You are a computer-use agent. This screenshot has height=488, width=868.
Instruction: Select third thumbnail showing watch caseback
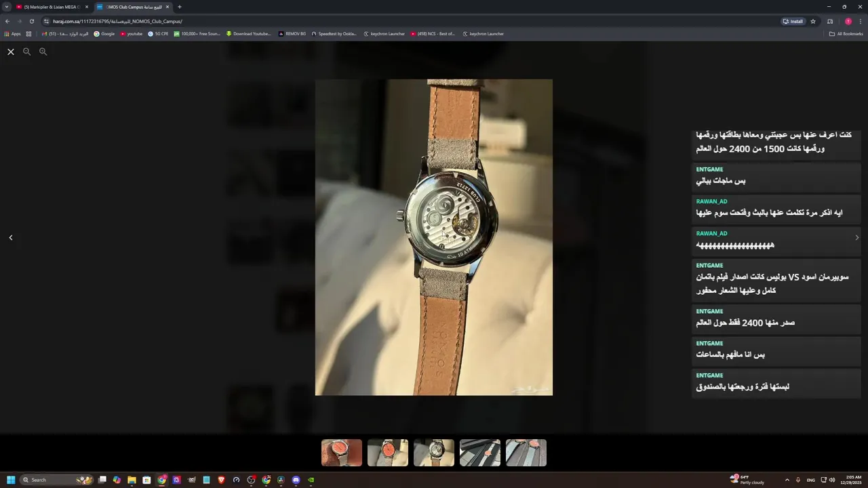coord(434,453)
